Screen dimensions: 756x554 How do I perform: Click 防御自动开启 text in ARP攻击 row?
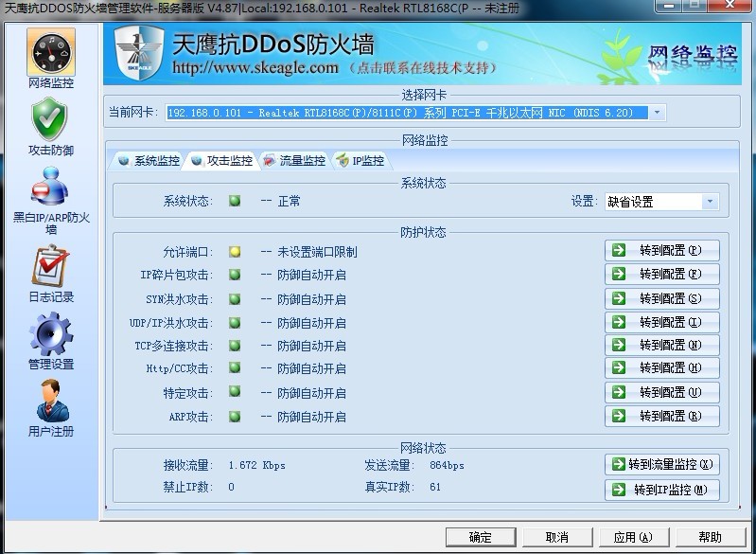click(311, 417)
